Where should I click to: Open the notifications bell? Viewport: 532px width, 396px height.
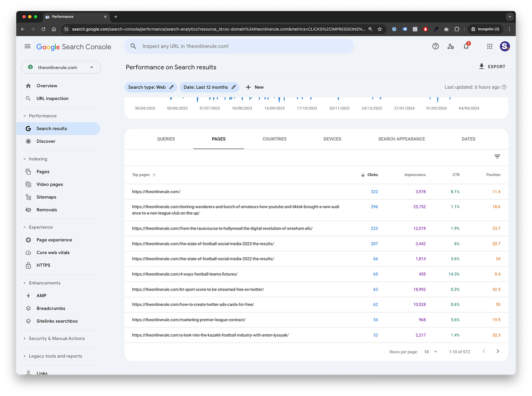pyautogui.click(x=466, y=46)
